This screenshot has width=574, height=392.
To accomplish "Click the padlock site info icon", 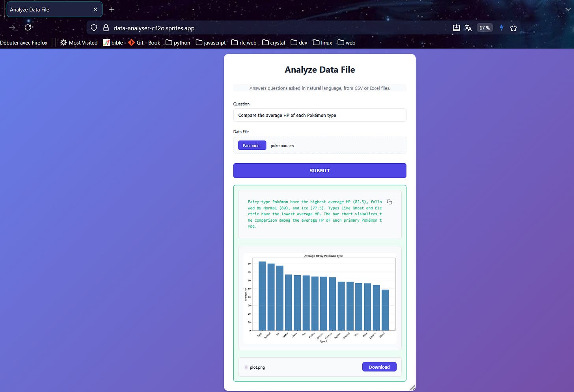I will tap(106, 28).
